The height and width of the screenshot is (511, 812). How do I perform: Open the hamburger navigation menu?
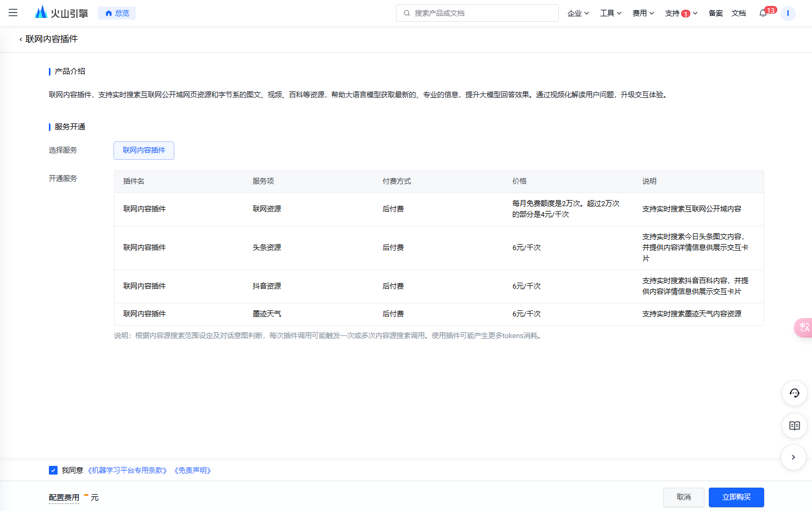[x=13, y=13]
